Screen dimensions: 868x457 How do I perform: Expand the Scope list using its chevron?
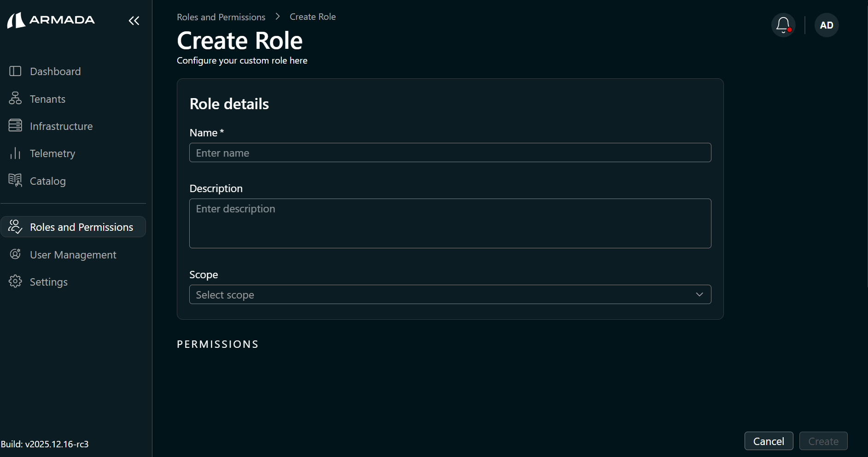coord(699,294)
